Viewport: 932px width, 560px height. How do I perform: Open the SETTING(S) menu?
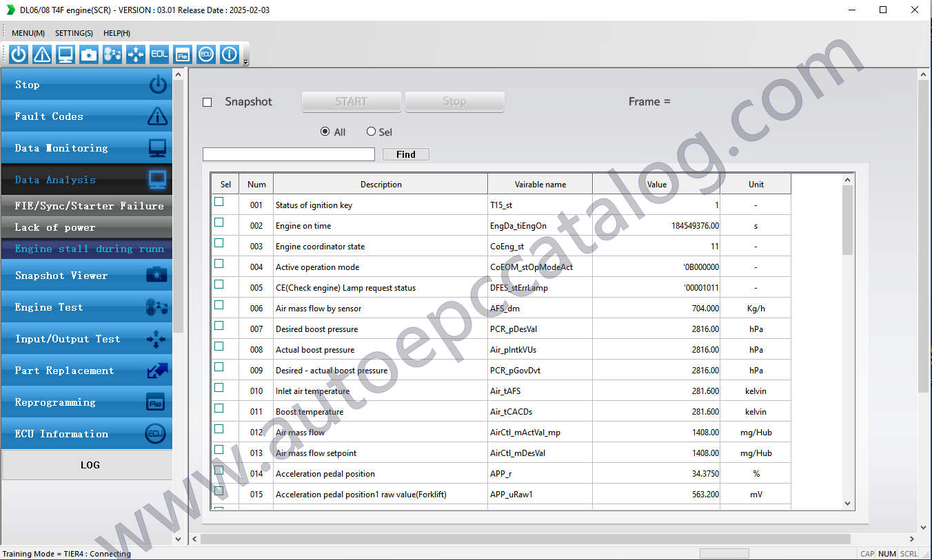click(x=74, y=33)
